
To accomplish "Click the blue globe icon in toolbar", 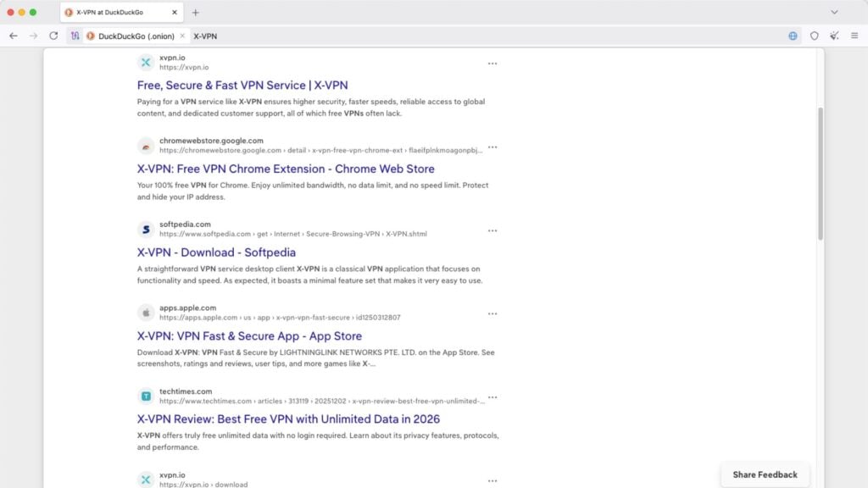I will [x=793, y=36].
